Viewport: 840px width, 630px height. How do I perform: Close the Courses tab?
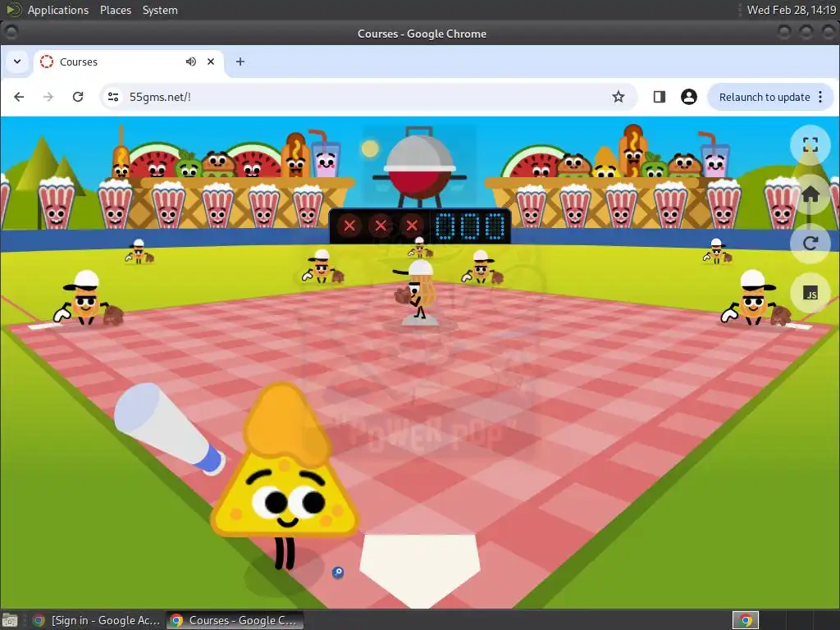click(x=211, y=62)
